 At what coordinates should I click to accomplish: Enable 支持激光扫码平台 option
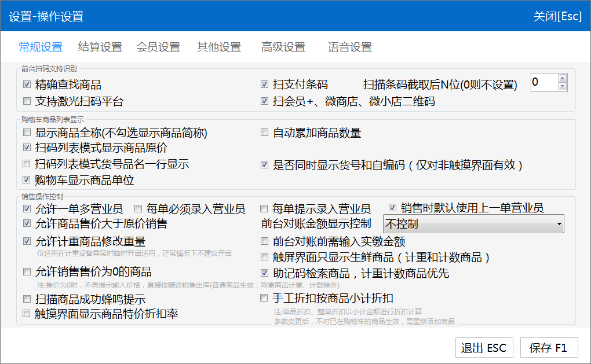(27, 101)
